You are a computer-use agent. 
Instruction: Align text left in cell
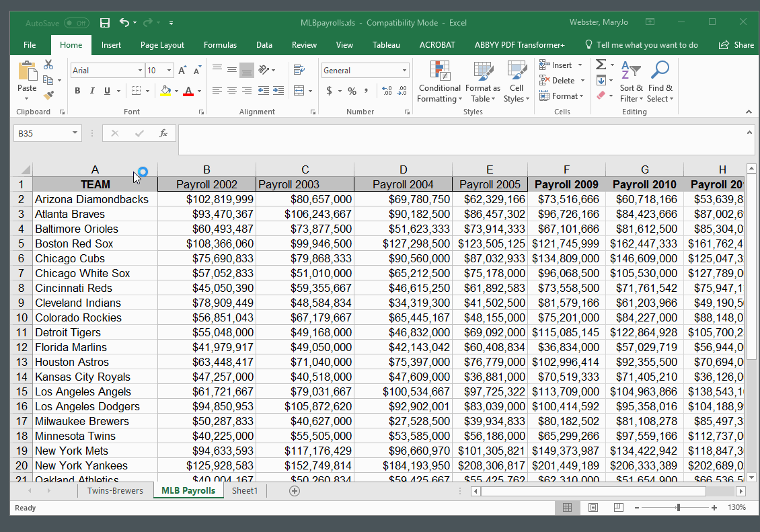point(217,91)
